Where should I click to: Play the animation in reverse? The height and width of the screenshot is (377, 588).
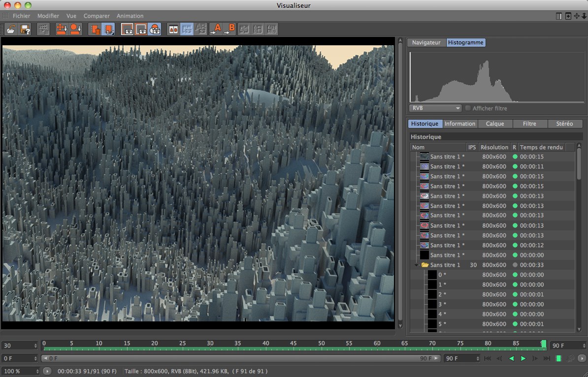(x=511, y=358)
